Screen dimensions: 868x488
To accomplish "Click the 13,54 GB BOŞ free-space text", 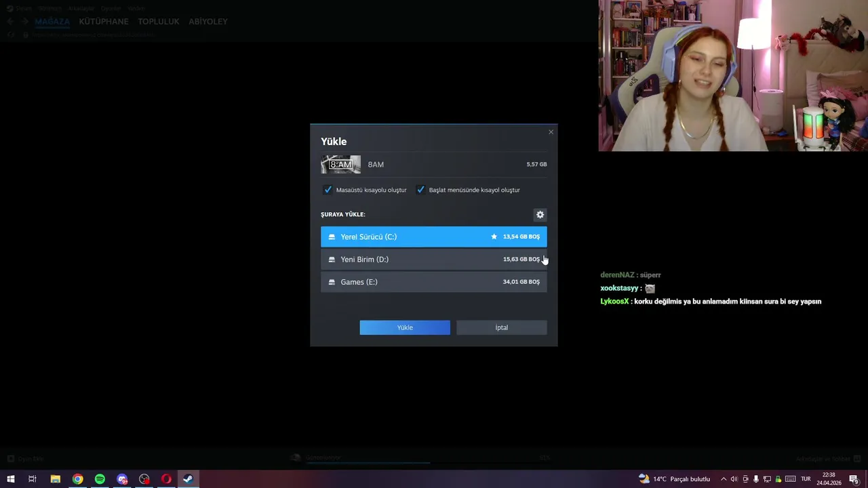I will (521, 237).
